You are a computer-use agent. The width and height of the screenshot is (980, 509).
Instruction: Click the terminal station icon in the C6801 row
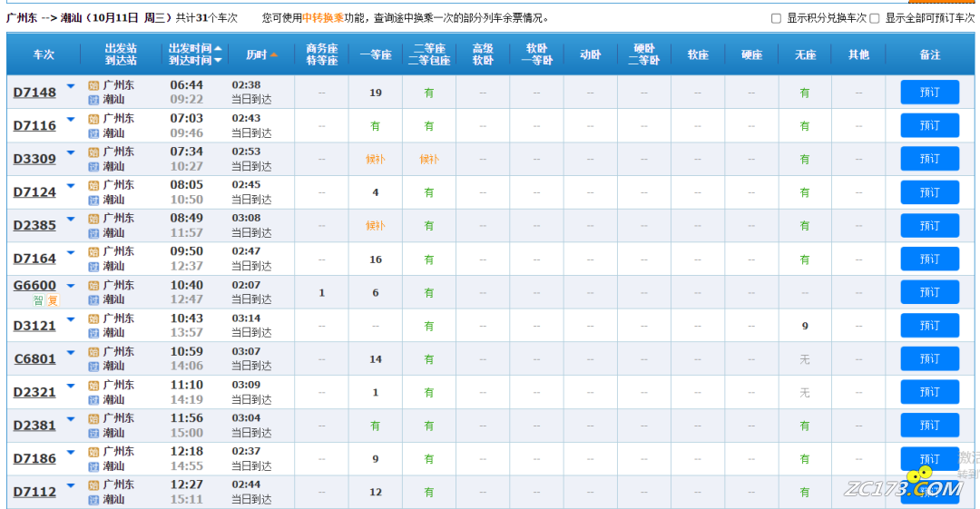[93, 367]
